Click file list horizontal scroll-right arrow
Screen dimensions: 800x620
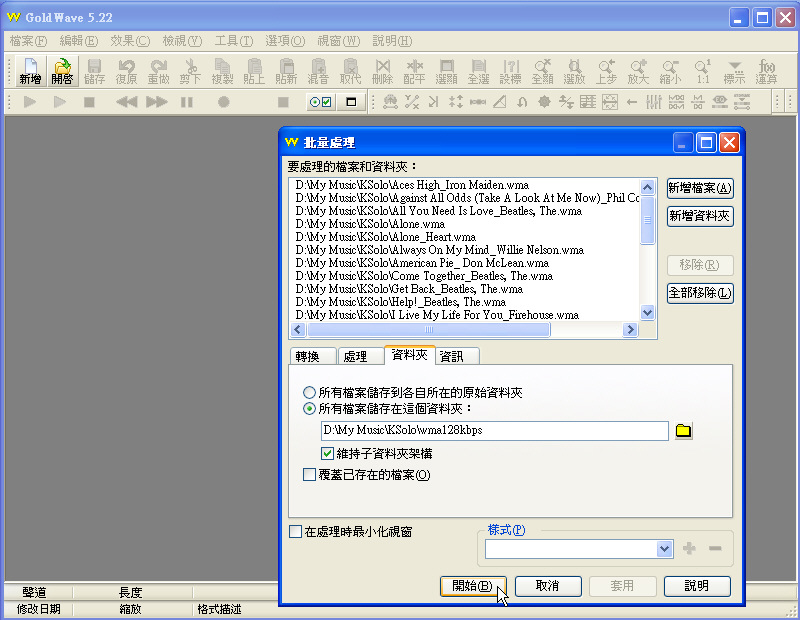[630, 329]
